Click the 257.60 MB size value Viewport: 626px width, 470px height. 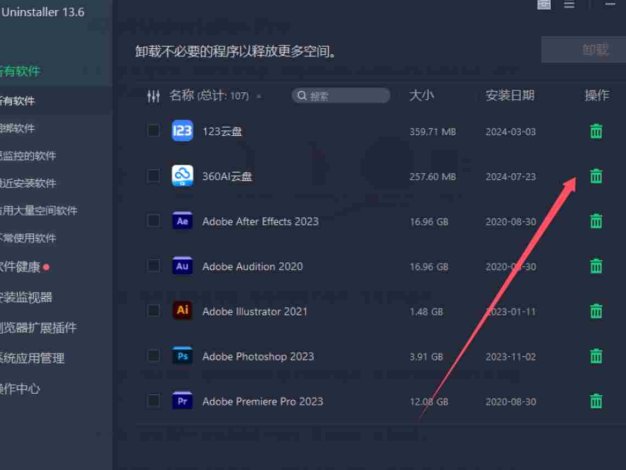point(433,176)
